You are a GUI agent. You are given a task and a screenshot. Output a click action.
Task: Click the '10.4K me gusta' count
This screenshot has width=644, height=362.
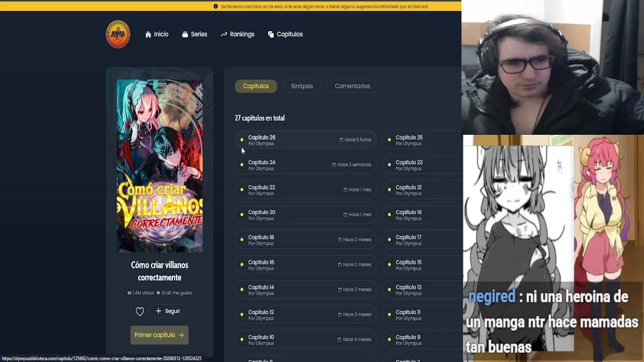click(174, 293)
